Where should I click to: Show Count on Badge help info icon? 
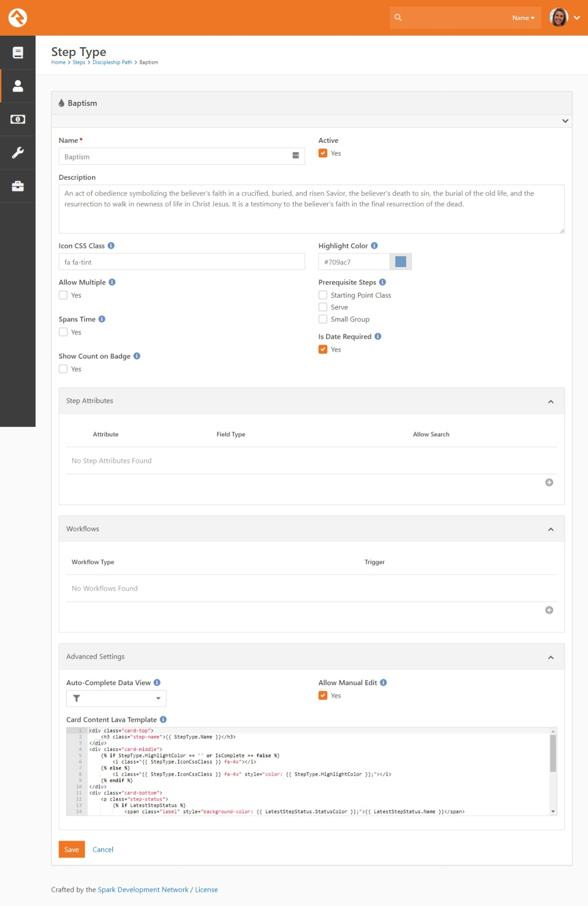[x=137, y=356]
